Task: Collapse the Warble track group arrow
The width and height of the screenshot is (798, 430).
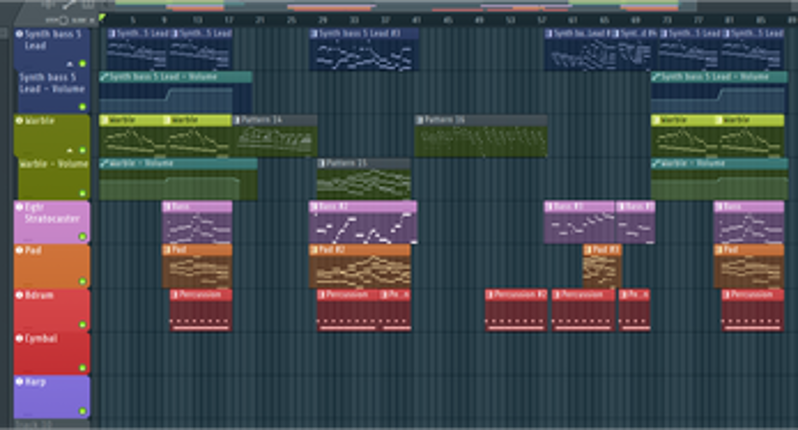Action: coord(70,151)
